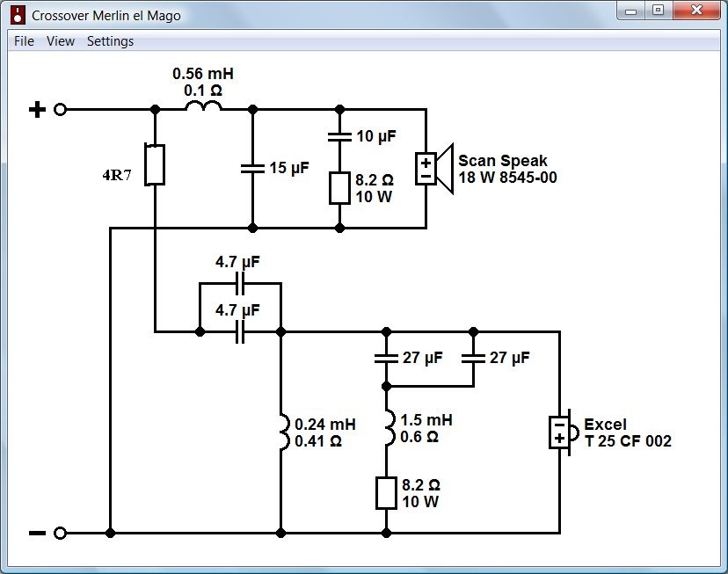
Task: Click the '0.6 Ω' label
Action: 419,437
